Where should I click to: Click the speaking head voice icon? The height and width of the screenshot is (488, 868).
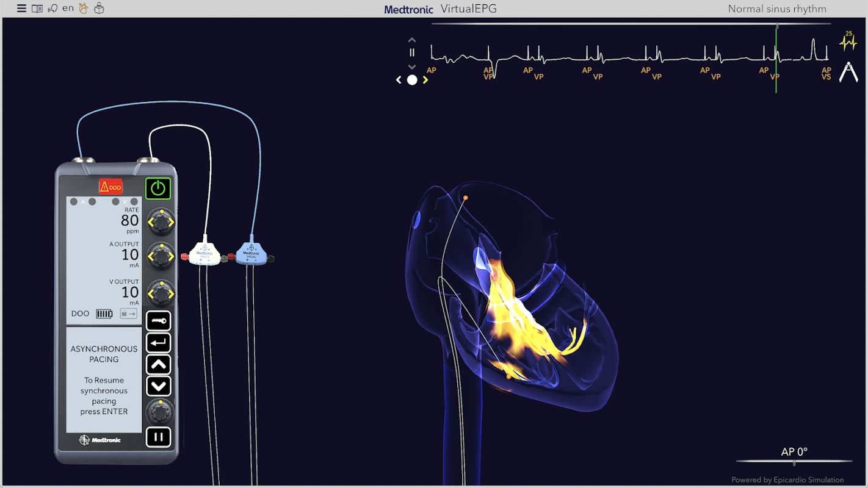(x=52, y=9)
